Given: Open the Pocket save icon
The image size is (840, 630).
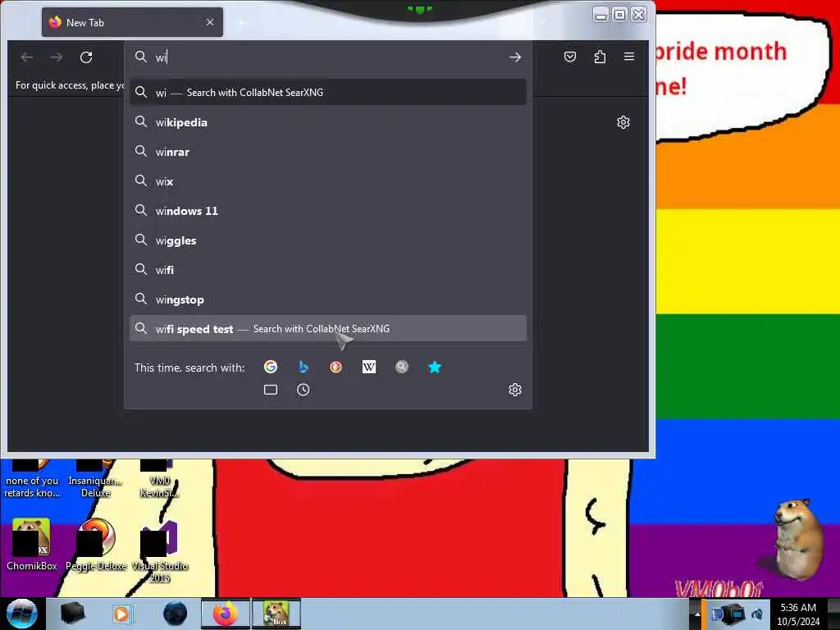Looking at the screenshot, I should tap(570, 57).
